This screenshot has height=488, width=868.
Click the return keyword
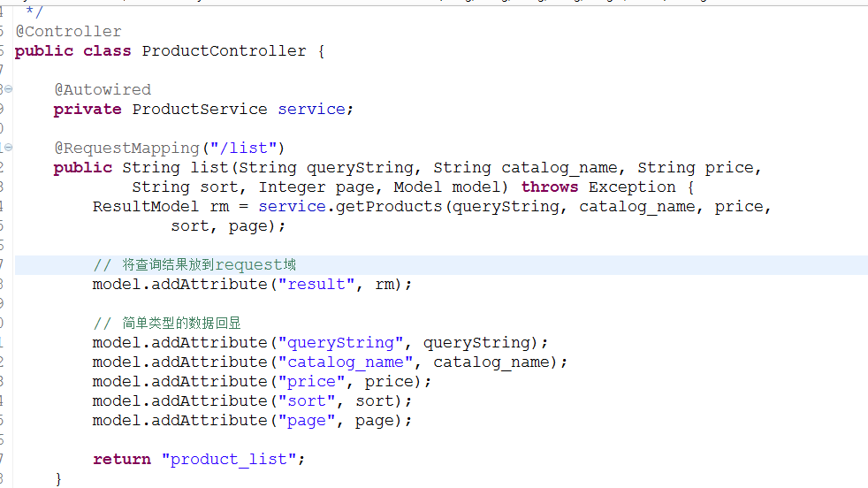click(122, 459)
